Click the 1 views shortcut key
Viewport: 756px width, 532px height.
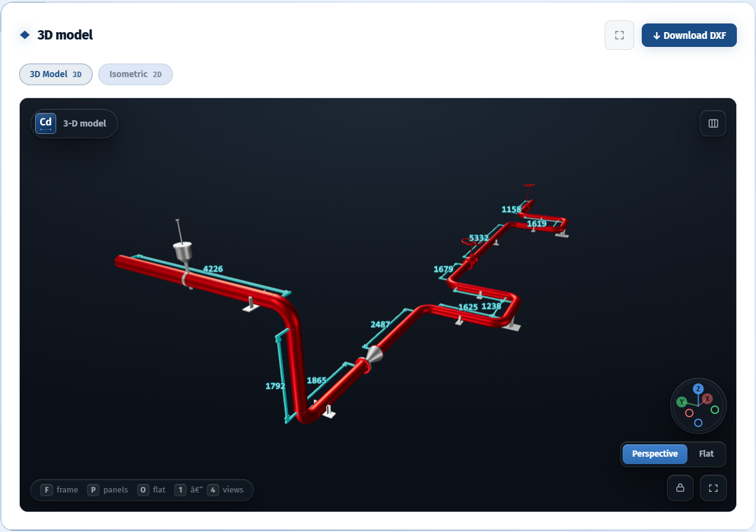[180, 490]
